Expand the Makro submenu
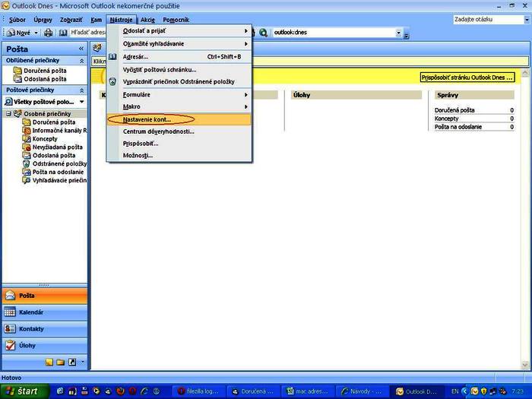Screen dimensions: 532x399 [x=179, y=106]
